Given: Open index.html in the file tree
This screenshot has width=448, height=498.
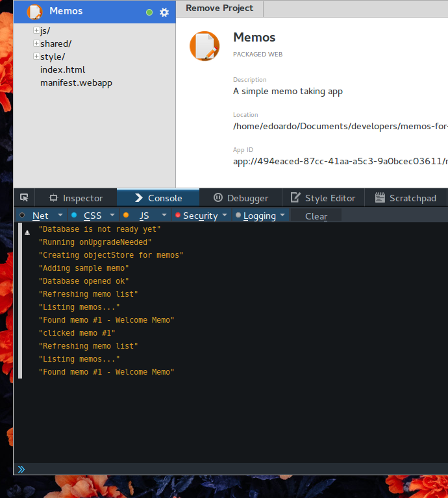Looking at the screenshot, I should [x=62, y=70].
